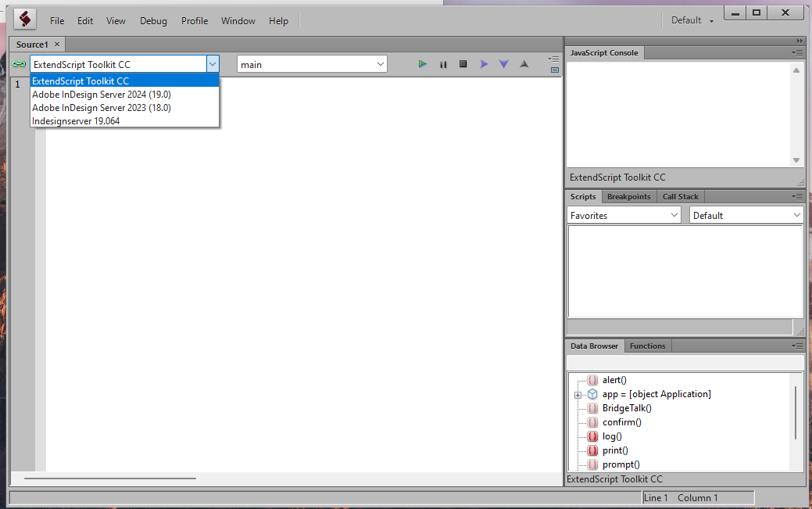Screen dimensions: 812x509
Task: Select log() in the Data Browser
Action: click(x=612, y=436)
